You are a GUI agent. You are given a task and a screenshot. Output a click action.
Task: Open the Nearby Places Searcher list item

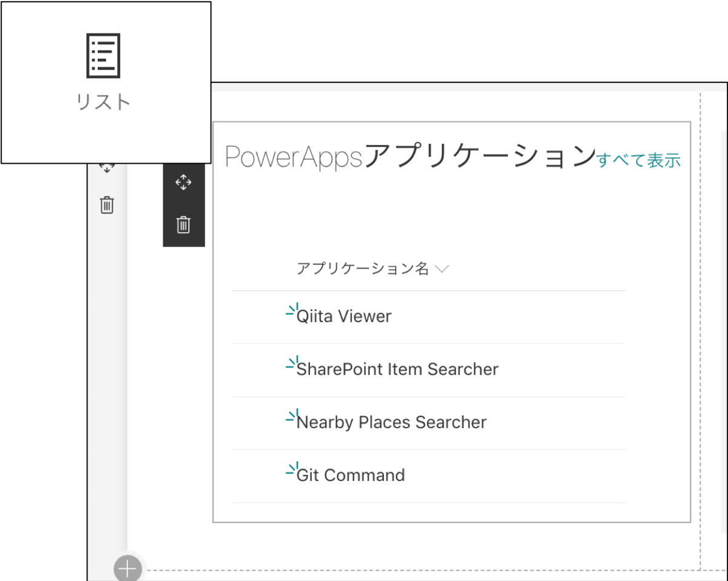[x=391, y=422]
